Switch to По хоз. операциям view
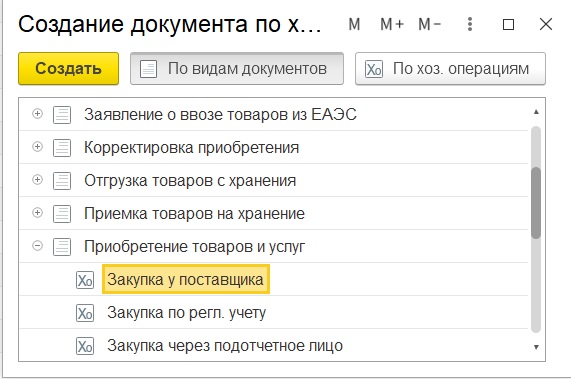The width and height of the screenshot is (571, 379). coord(450,68)
